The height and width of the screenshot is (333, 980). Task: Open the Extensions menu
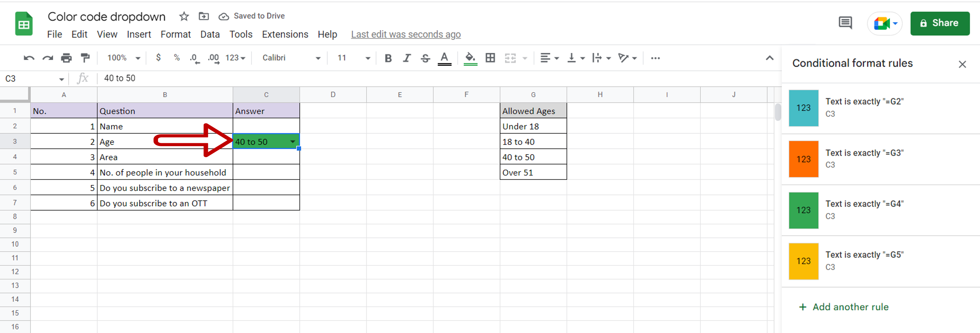point(285,34)
